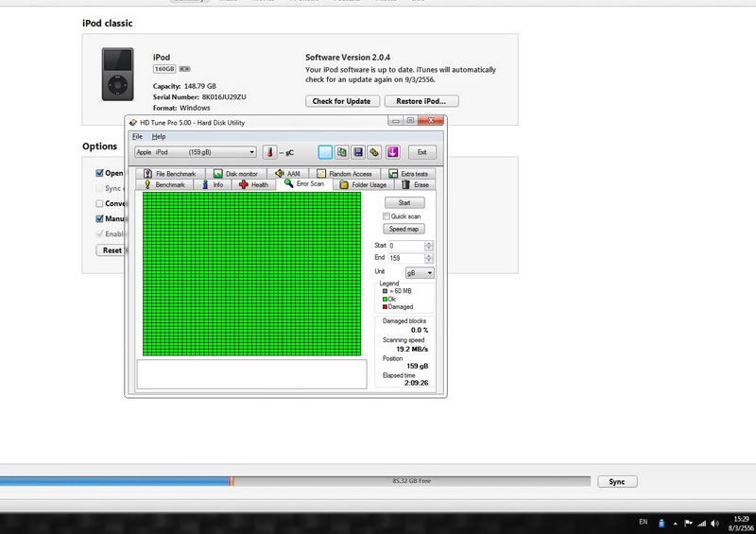The height and width of the screenshot is (534, 756).
Task: Click the volume speaker tray icon
Action: point(715,522)
